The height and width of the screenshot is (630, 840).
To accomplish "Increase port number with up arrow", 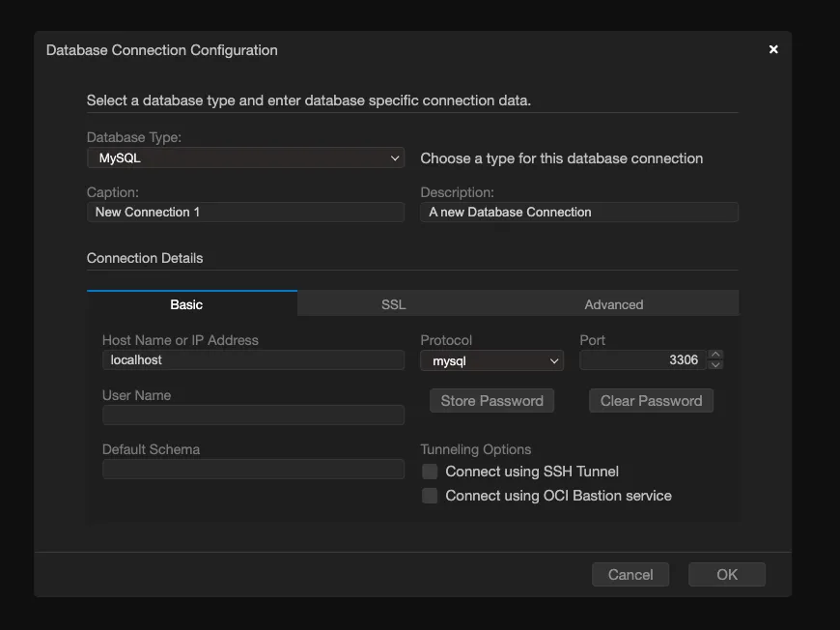I will click(x=715, y=355).
